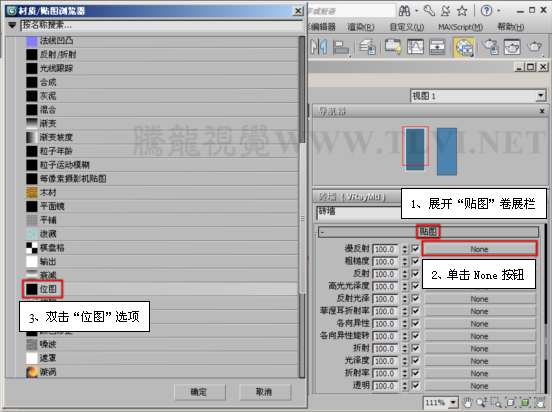Image resolution: width=552 pixels, height=412 pixels.
Task: Click the highlighted Material Editor icon
Action: pyautogui.click(x=464, y=47)
